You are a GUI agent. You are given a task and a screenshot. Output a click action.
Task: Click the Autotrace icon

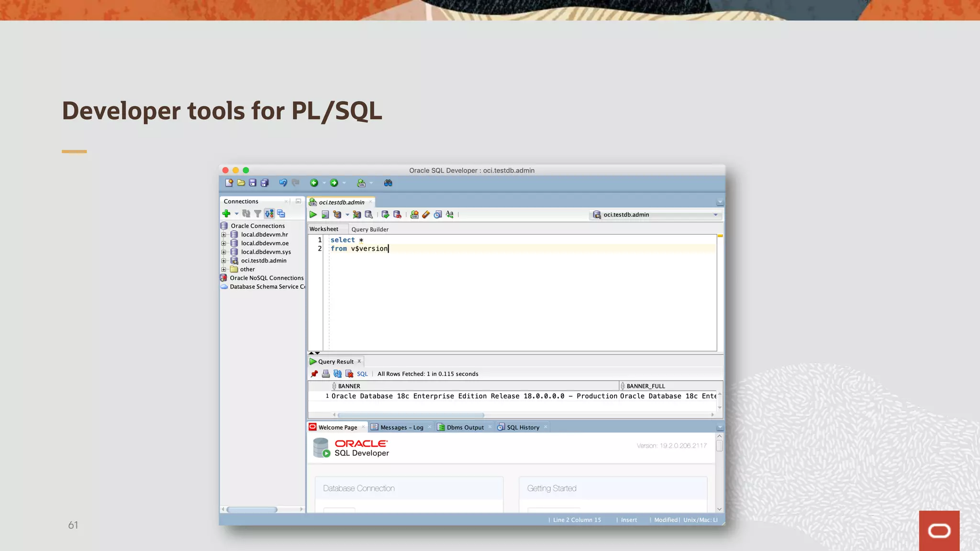coord(356,214)
